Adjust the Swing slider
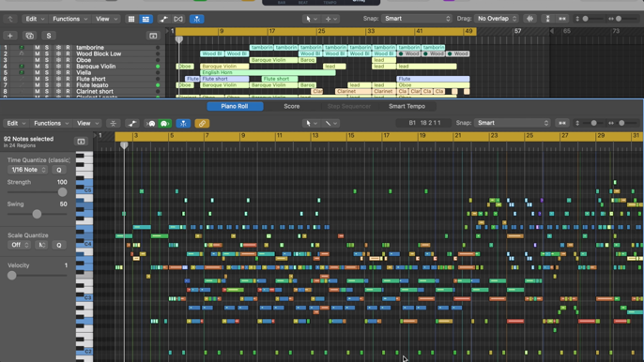The height and width of the screenshot is (362, 644). pyautogui.click(x=37, y=214)
